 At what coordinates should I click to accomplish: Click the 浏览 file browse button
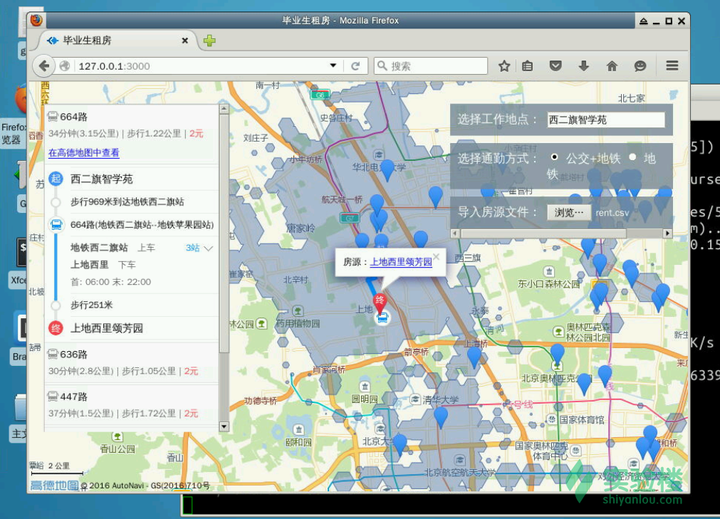[x=568, y=213]
